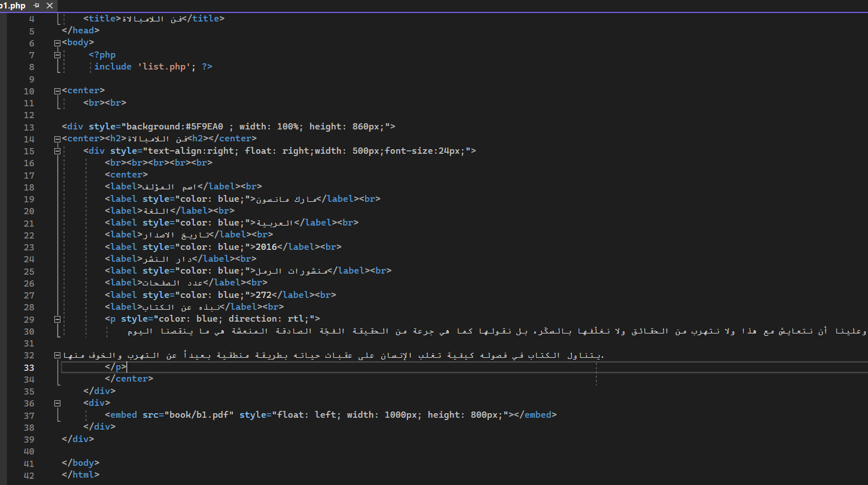Collapse the <div> block on line 36

[x=57, y=404]
